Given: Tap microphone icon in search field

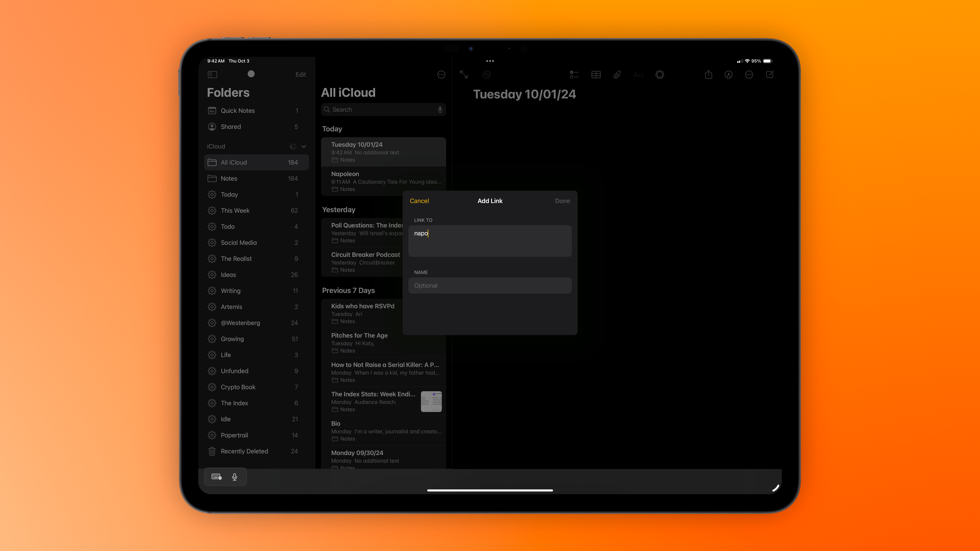Looking at the screenshot, I should 440,110.
